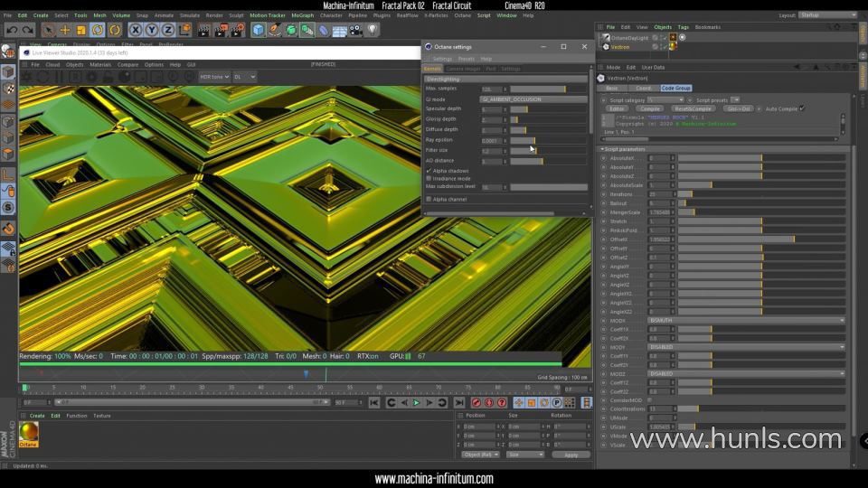The image size is (868, 488).
Task: Enable the Irradiance mode checkbox
Action: point(429,178)
